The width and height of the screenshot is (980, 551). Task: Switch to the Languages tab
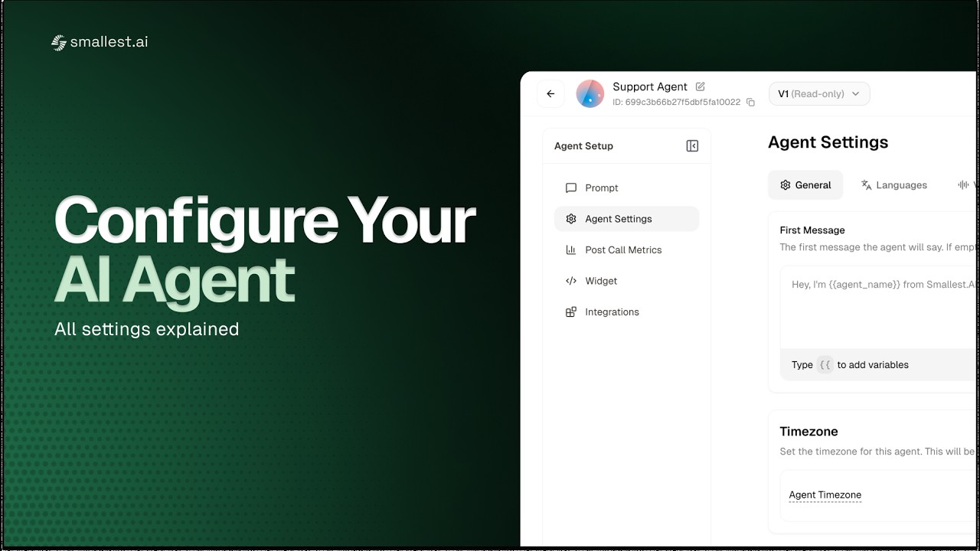(x=893, y=185)
